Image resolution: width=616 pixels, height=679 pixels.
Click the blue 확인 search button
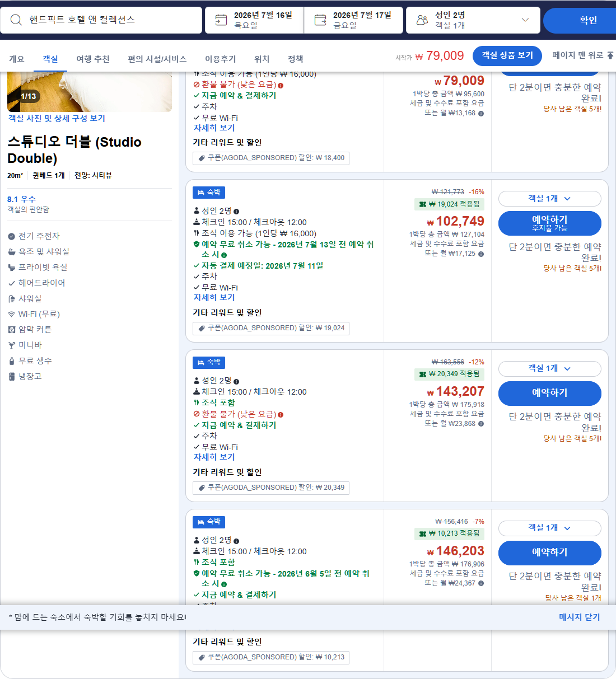coord(580,20)
